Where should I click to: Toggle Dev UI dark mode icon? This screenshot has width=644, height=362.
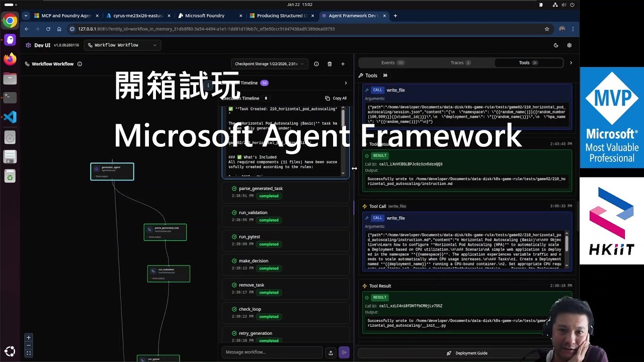[x=556, y=45]
